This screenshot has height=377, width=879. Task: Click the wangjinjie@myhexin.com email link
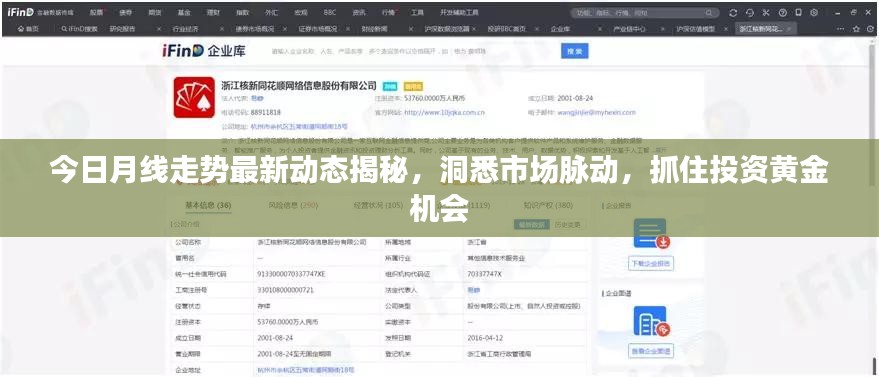point(596,113)
